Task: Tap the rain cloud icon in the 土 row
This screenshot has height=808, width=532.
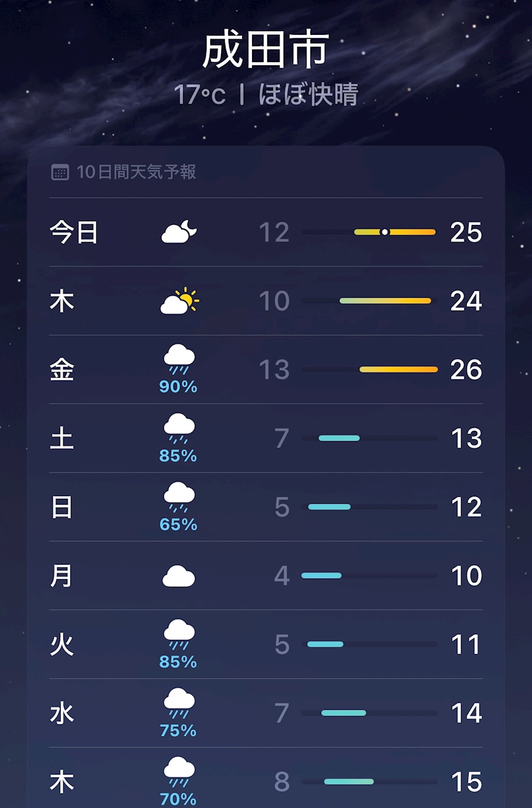Action: (179, 428)
